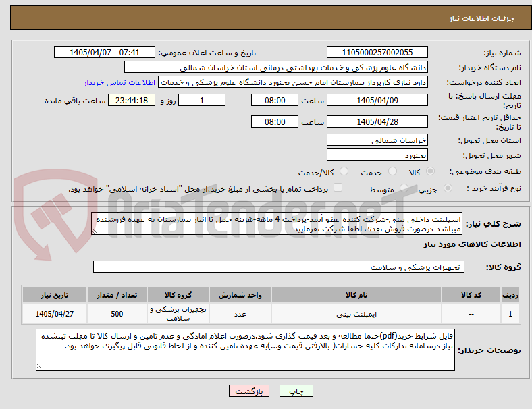This screenshot has height=409, width=532.
Task: Click the ایمپلنت بینی item row cell
Action: (x=356, y=314)
